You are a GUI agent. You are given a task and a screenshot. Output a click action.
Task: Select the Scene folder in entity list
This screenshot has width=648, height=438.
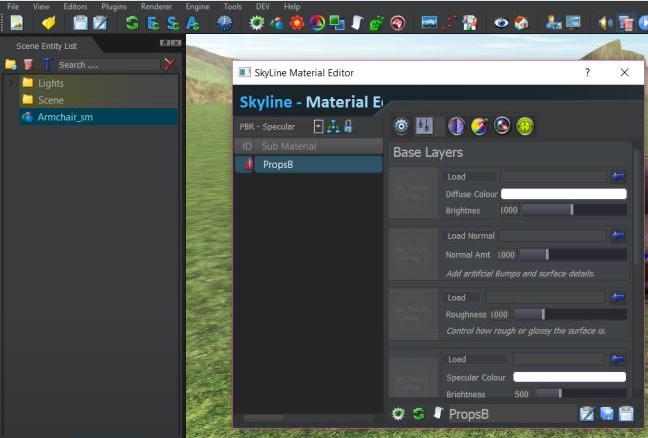pyautogui.click(x=99, y=100)
